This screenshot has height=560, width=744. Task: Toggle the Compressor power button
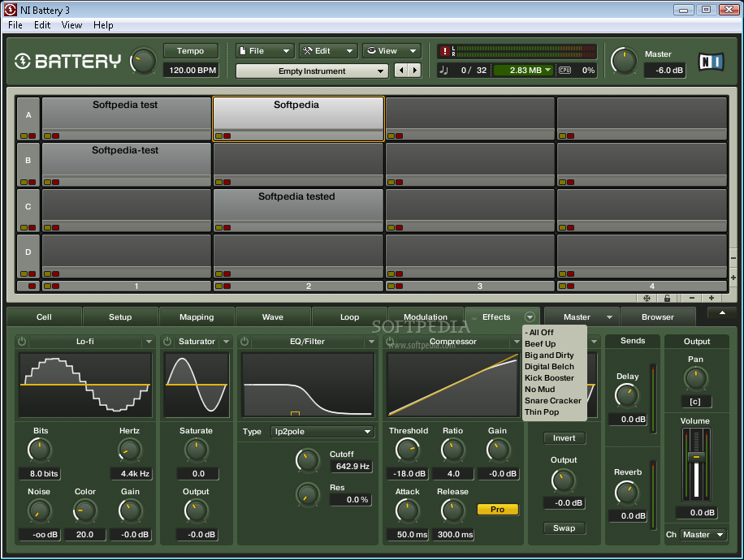[390, 341]
